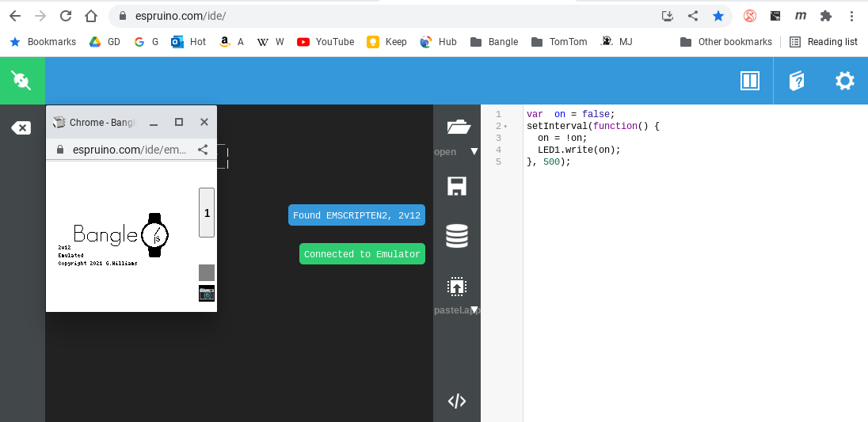Open the G Google bookmark
868x422 pixels.
tap(147, 42)
